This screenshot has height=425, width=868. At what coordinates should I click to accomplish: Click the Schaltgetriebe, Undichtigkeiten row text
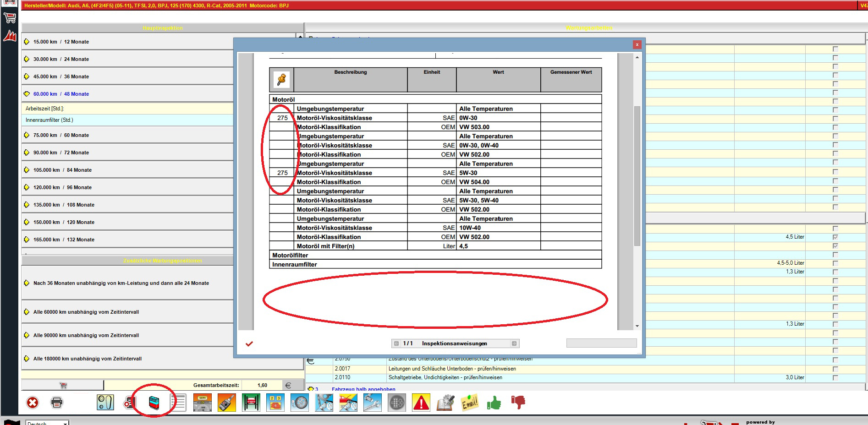click(x=445, y=377)
